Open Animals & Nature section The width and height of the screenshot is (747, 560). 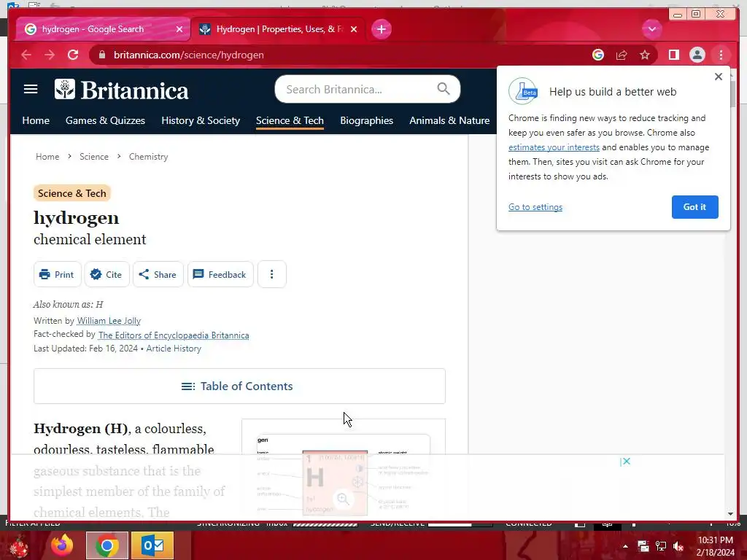click(449, 120)
